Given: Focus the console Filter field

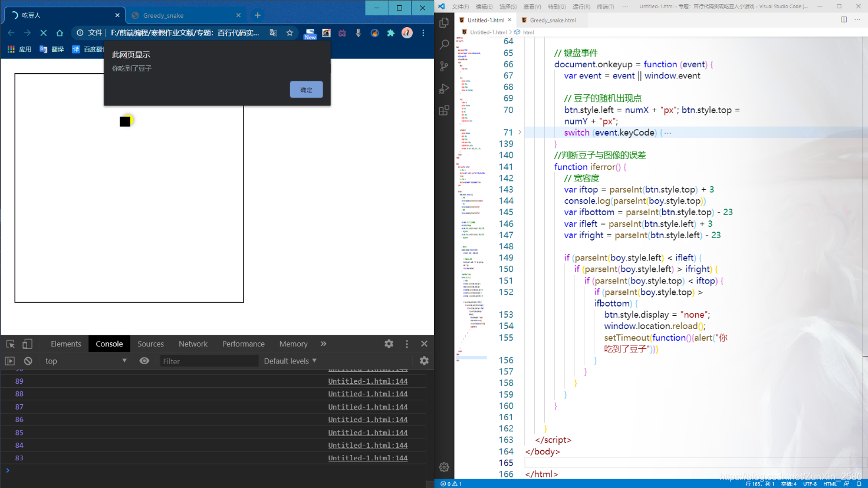Looking at the screenshot, I should pos(209,361).
